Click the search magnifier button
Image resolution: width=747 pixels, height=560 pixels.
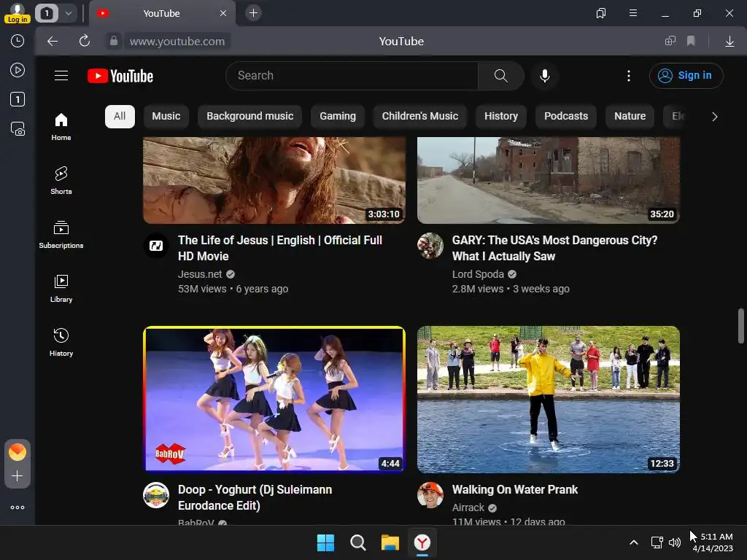pyautogui.click(x=500, y=76)
